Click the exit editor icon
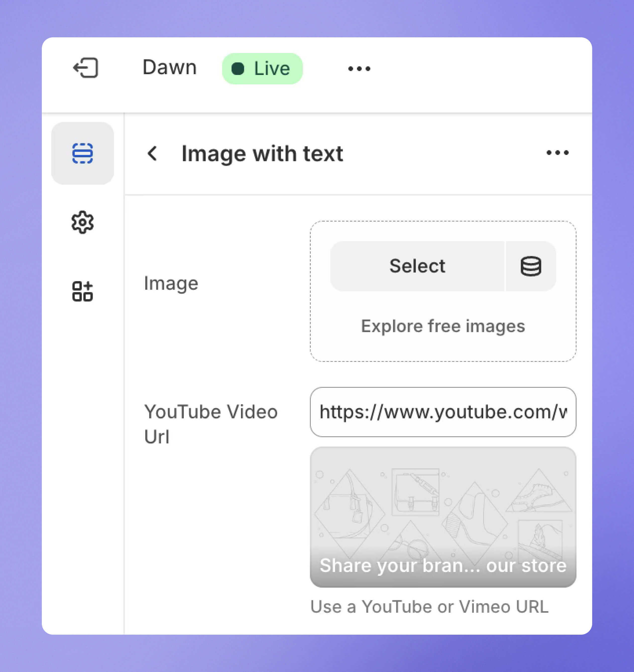 [x=86, y=68]
